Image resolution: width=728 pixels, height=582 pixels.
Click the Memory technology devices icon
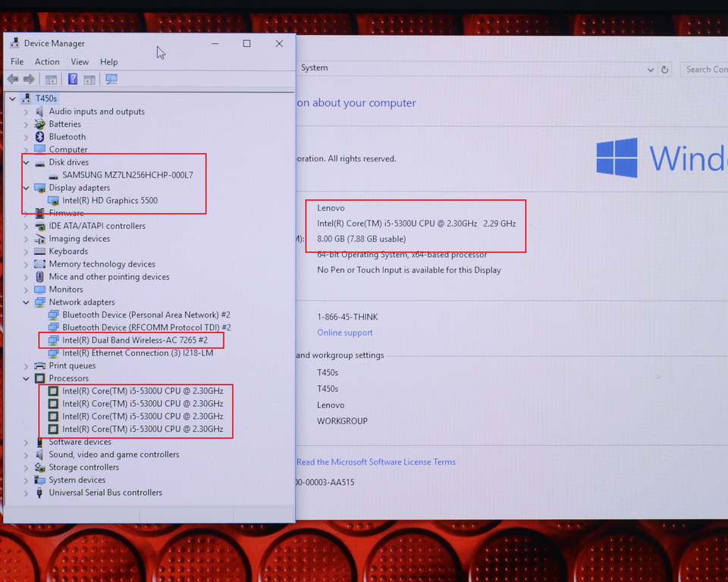(x=40, y=264)
